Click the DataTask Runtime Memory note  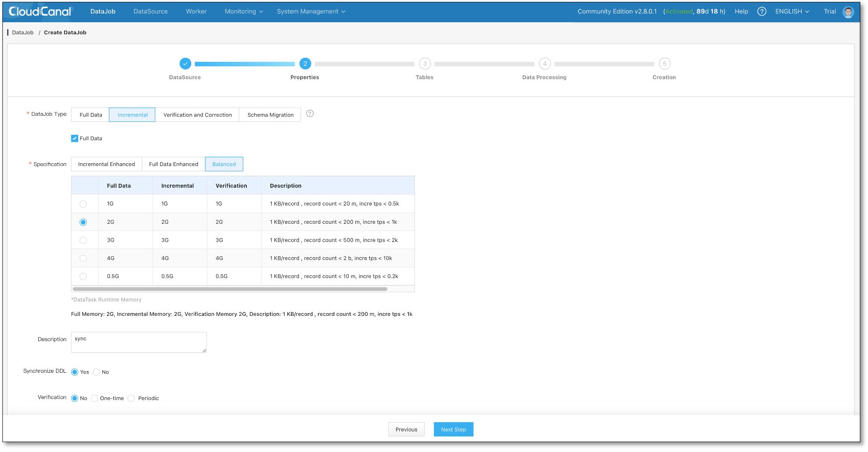pos(106,300)
